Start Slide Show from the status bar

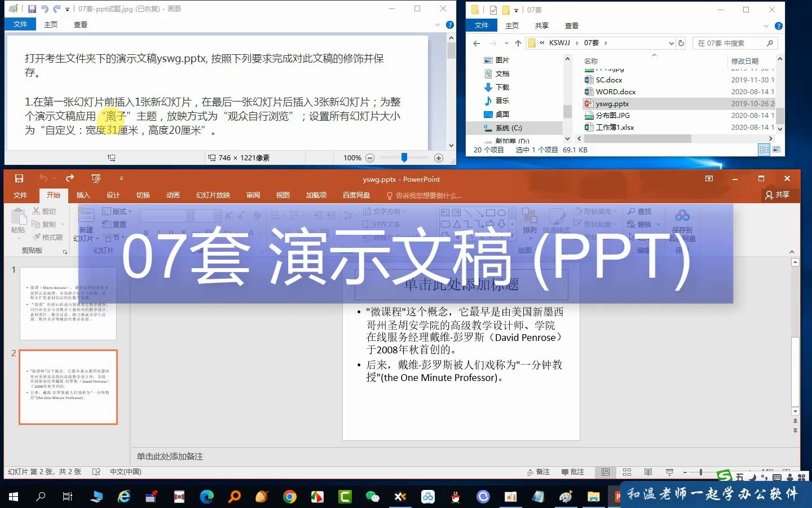[668, 472]
